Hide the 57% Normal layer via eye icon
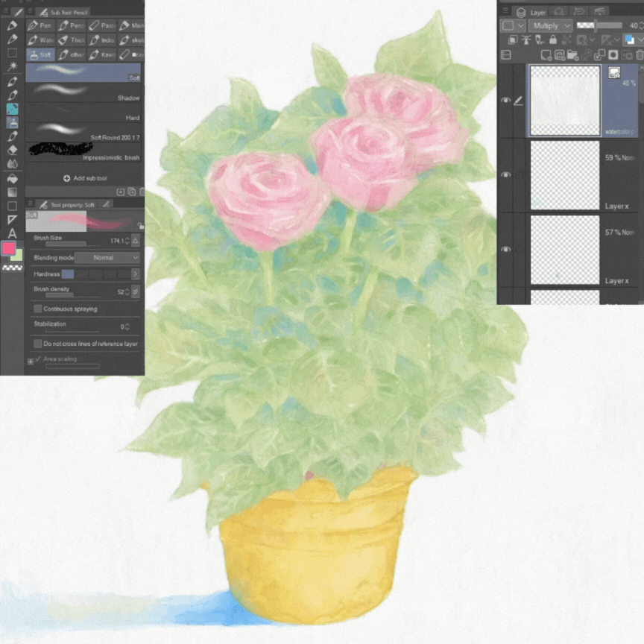The height and width of the screenshot is (644, 644). pyautogui.click(x=505, y=249)
